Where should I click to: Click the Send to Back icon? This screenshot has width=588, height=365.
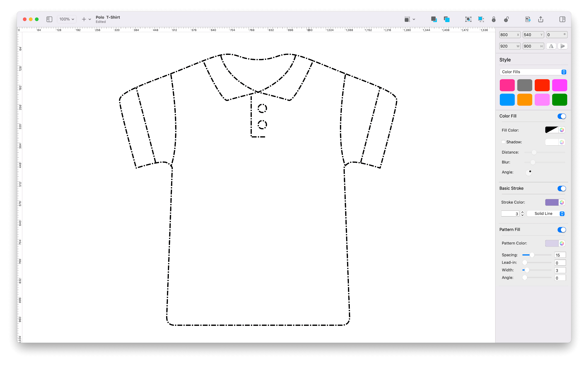tap(447, 19)
